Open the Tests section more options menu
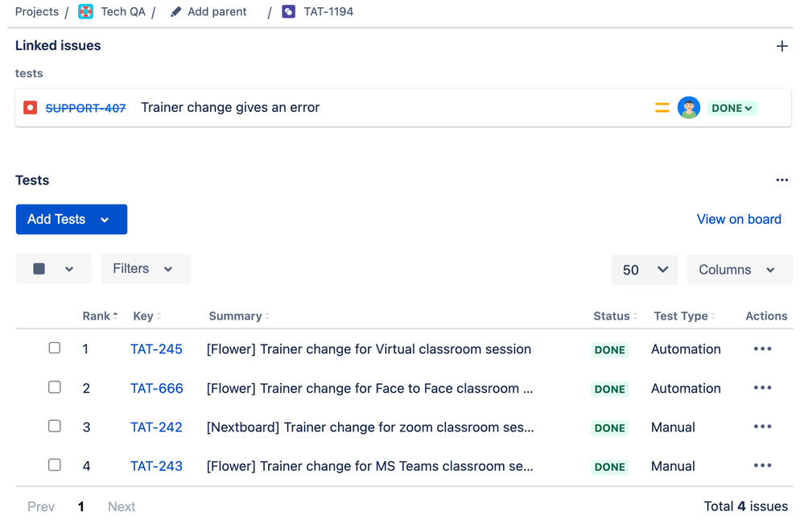The width and height of the screenshot is (804, 532). coord(781,180)
